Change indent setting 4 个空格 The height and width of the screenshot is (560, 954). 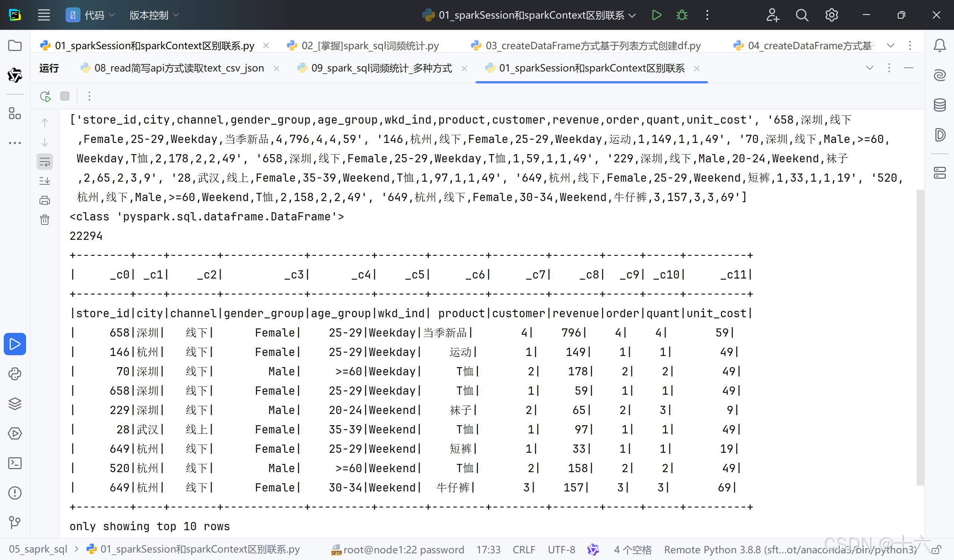[x=633, y=550]
